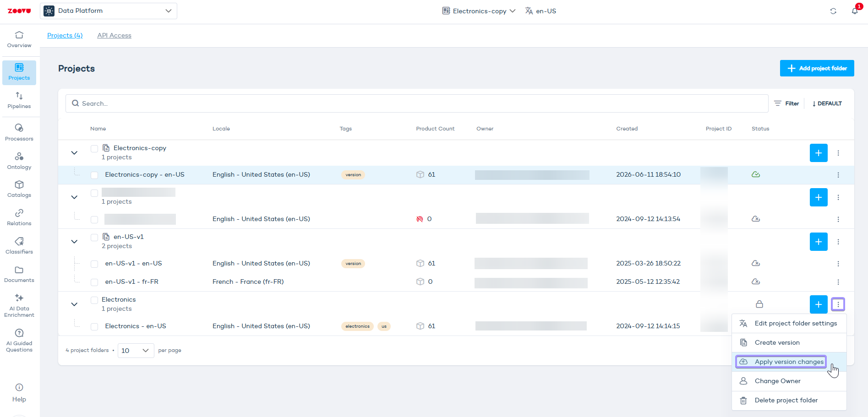Choose Create version from the menu

[x=789, y=343]
